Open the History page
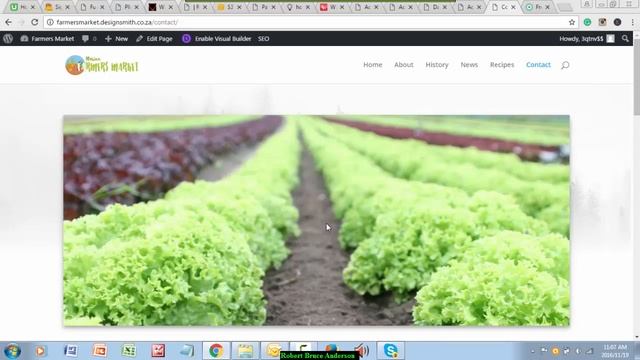The width and height of the screenshot is (640, 360). click(437, 65)
